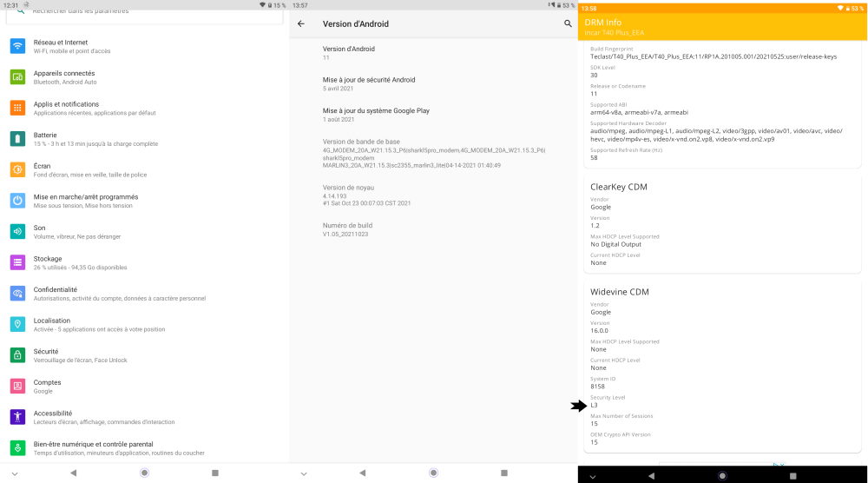Tap the Appareils connectés icon
This screenshot has height=483, width=868.
17,77
